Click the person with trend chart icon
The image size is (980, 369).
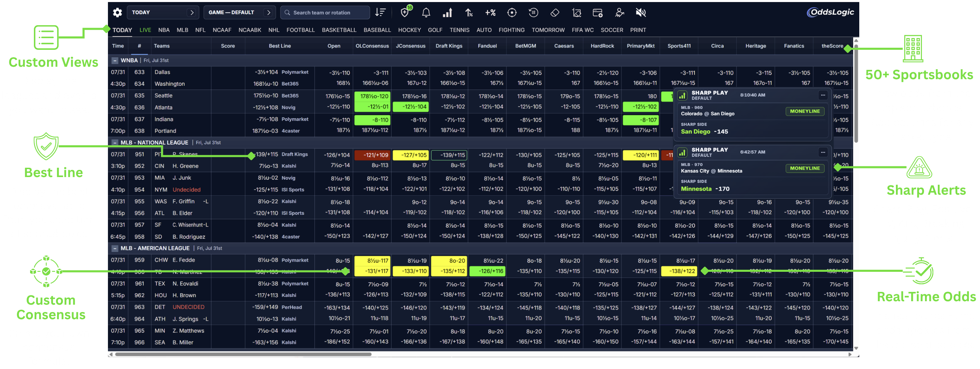[x=619, y=12]
